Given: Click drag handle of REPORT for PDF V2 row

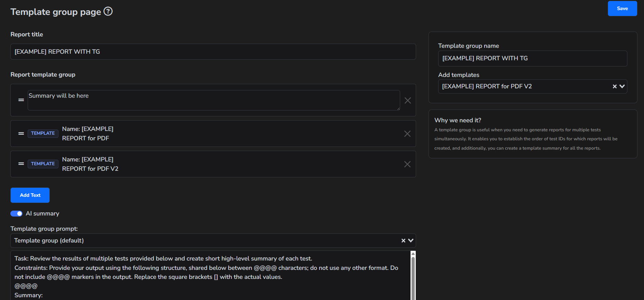Looking at the screenshot, I should coord(21,164).
